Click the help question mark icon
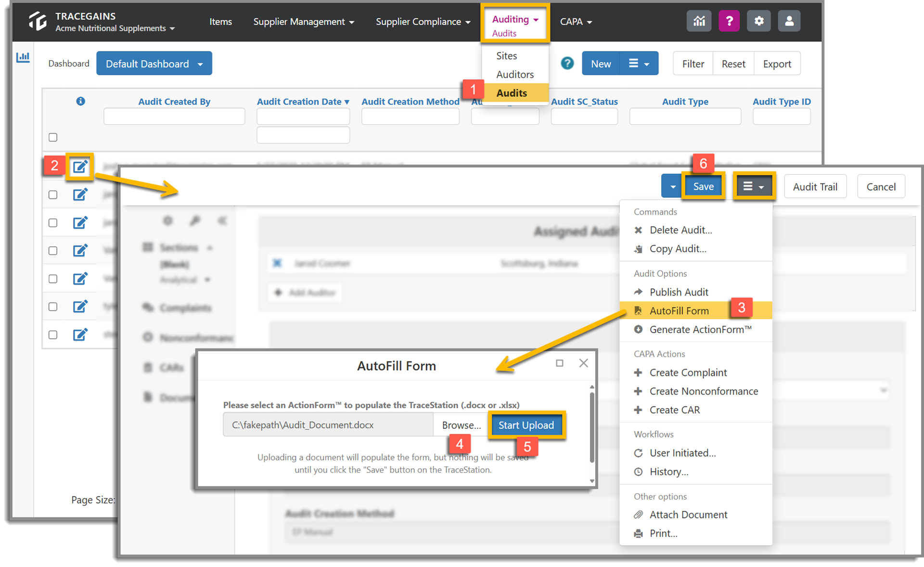 pos(729,21)
